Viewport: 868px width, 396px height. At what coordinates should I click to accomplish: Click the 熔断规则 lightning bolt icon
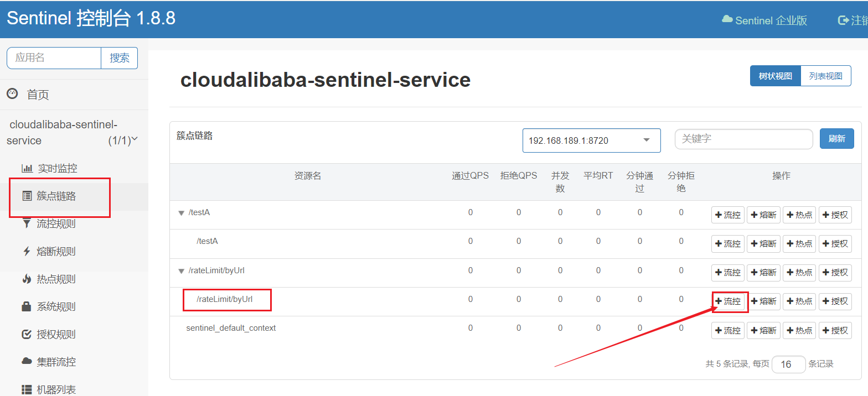click(x=27, y=251)
